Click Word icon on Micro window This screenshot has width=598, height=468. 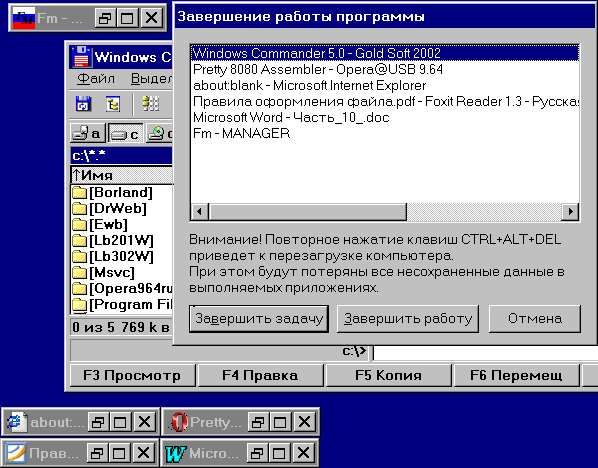[175, 453]
